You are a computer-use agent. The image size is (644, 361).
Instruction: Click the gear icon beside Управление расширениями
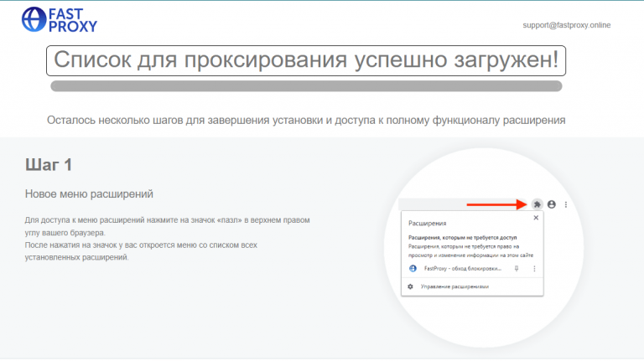[x=410, y=286]
